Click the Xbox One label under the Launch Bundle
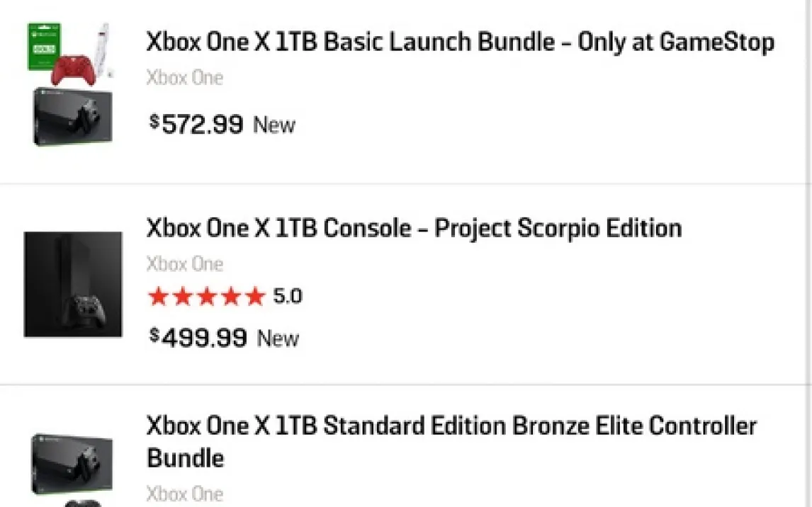This screenshot has height=507, width=812. [x=184, y=77]
